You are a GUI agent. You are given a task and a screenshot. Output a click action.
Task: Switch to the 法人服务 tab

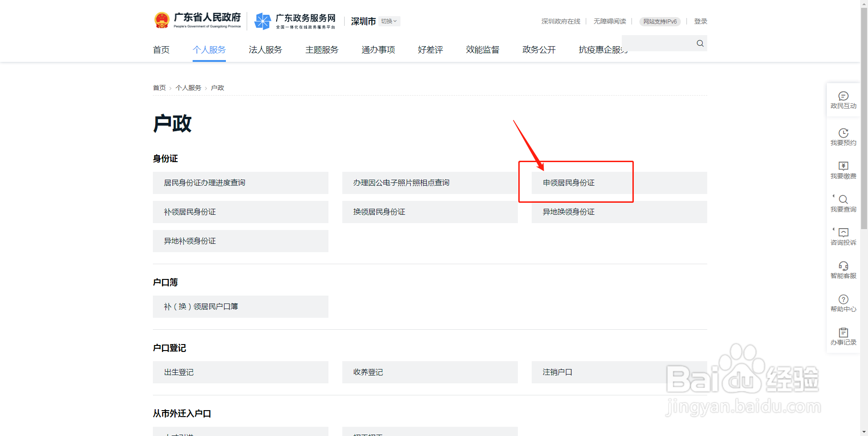click(265, 50)
